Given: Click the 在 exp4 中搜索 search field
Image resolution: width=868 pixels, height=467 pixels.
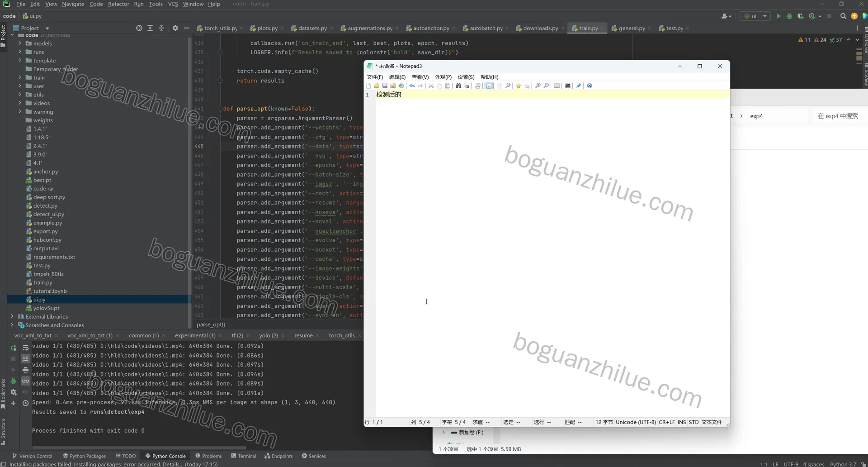Looking at the screenshot, I should [838, 116].
